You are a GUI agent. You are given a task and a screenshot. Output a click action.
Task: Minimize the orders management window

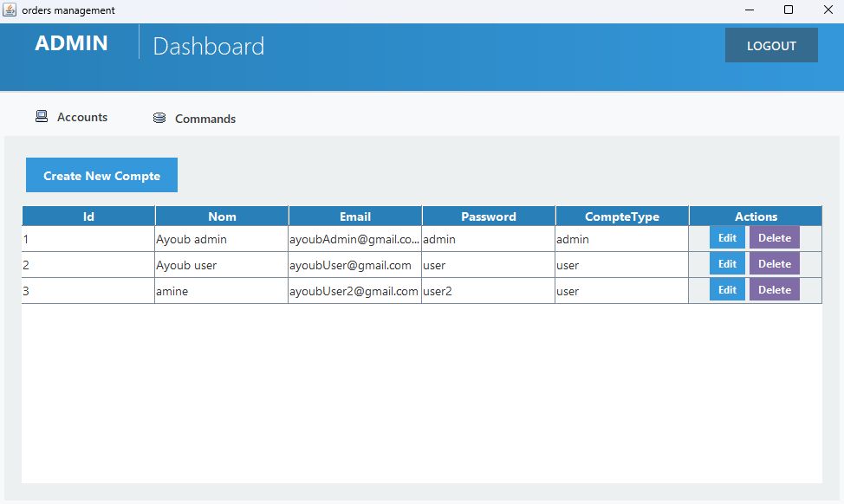coord(750,10)
